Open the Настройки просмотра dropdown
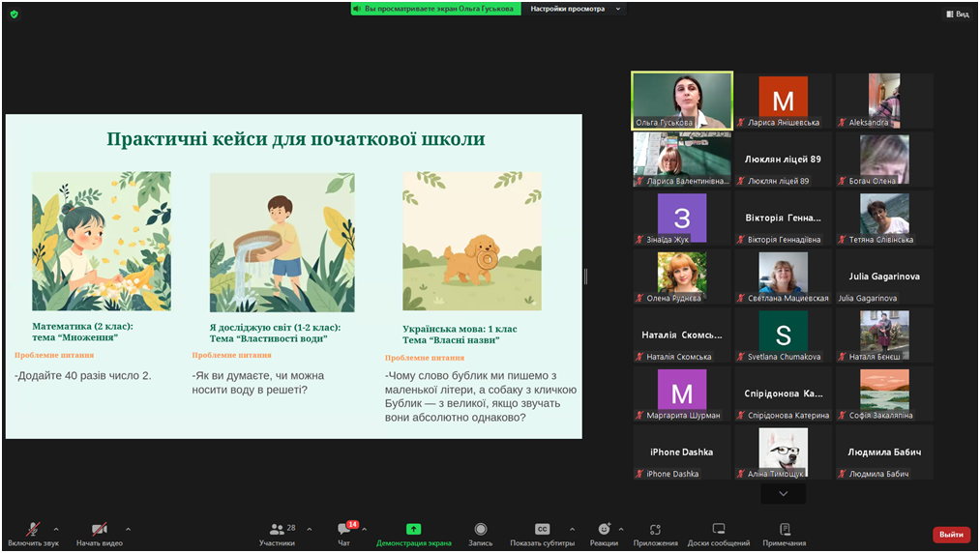Viewport: 980px width, 553px height. tap(577, 9)
